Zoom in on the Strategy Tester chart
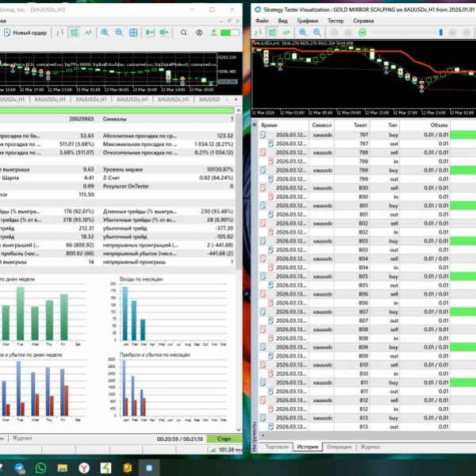 [304, 33]
